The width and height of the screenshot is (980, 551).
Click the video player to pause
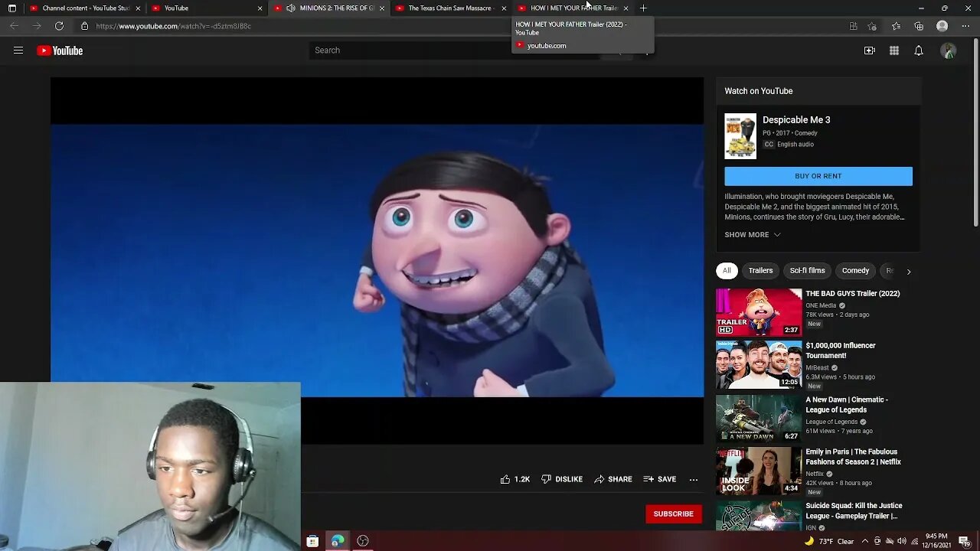click(377, 260)
